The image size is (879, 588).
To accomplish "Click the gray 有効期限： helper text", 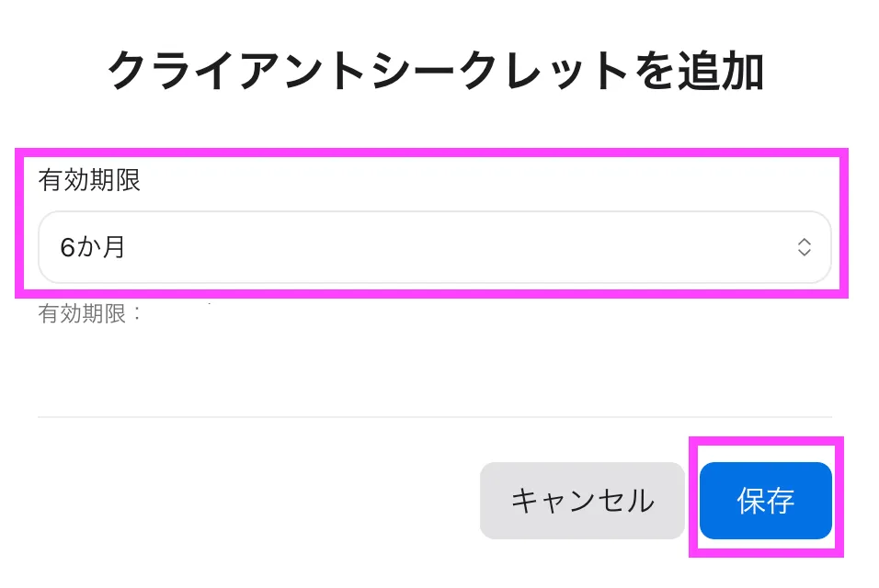I will click(91, 313).
